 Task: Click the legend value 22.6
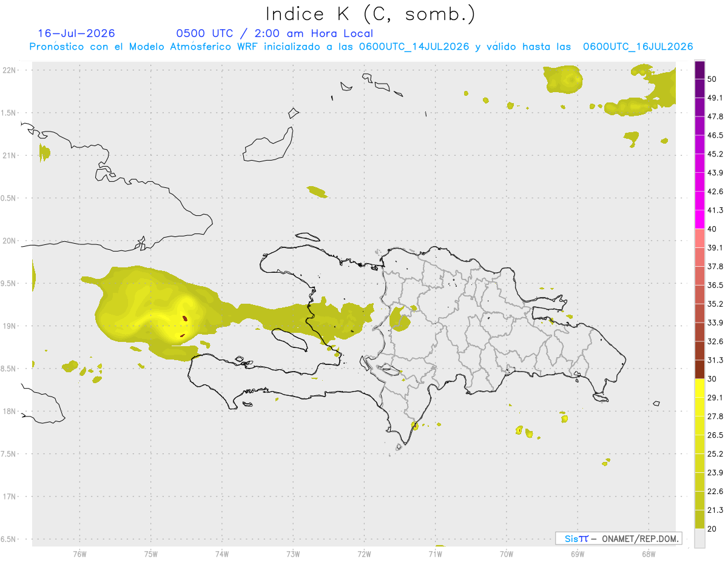click(x=715, y=492)
